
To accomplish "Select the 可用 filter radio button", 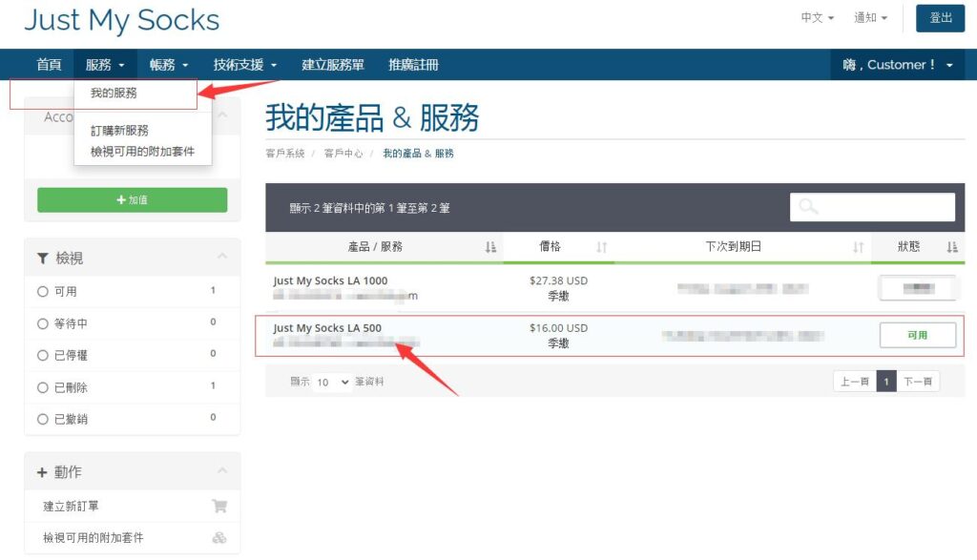I will tap(42, 292).
